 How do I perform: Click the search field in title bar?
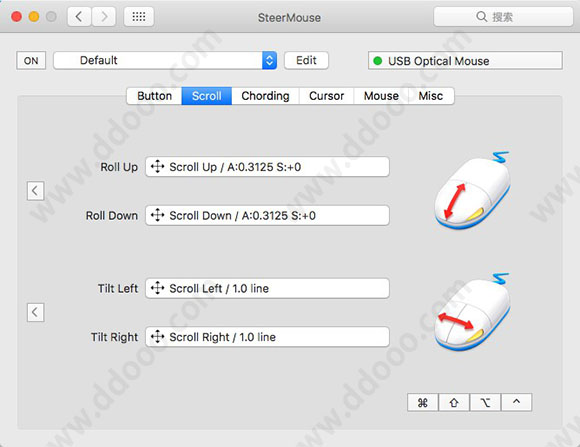coord(503,17)
